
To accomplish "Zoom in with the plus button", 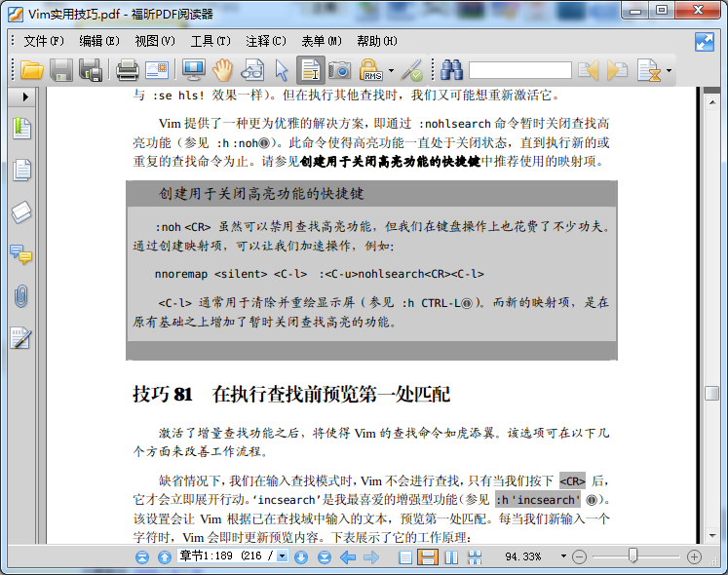I will point(694,556).
